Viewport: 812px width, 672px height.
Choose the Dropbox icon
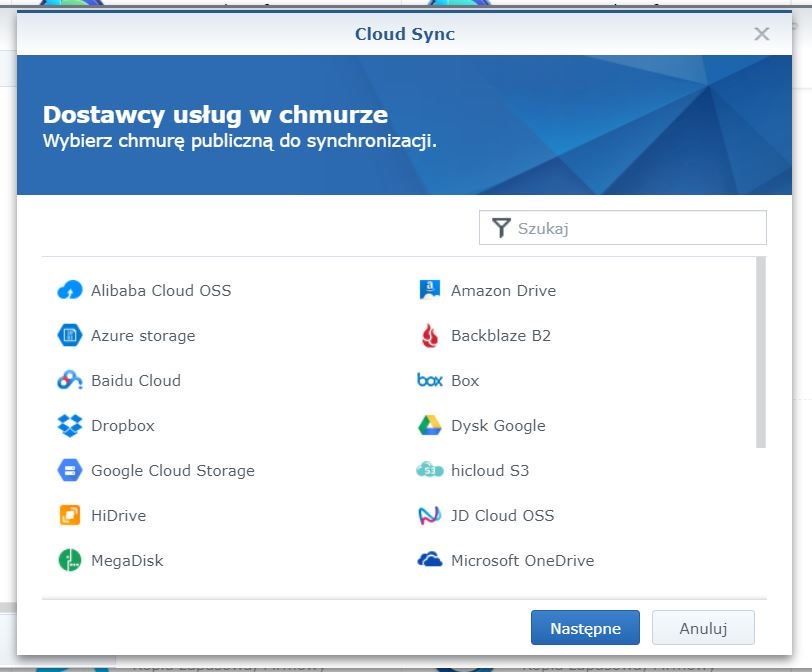pos(69,426)
